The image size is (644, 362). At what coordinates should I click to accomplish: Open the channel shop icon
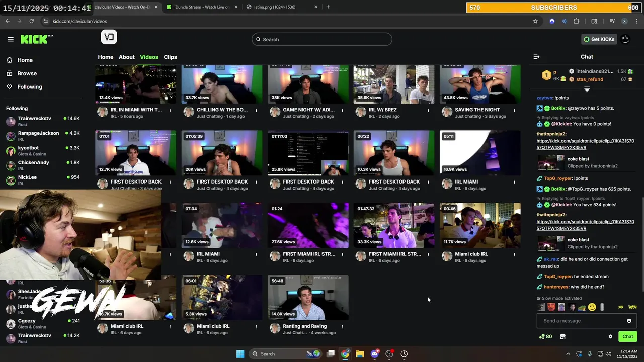[x=562, y=337]
